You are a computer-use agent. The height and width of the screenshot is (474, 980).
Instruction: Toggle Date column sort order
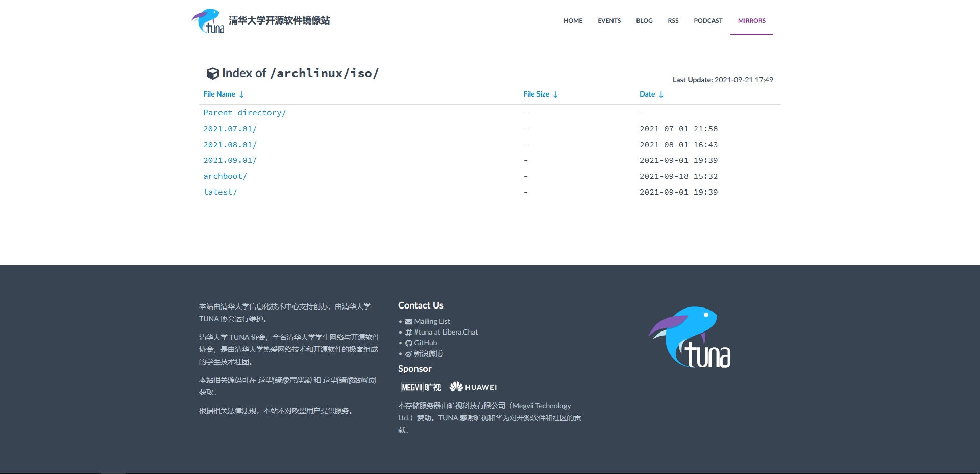661,94
